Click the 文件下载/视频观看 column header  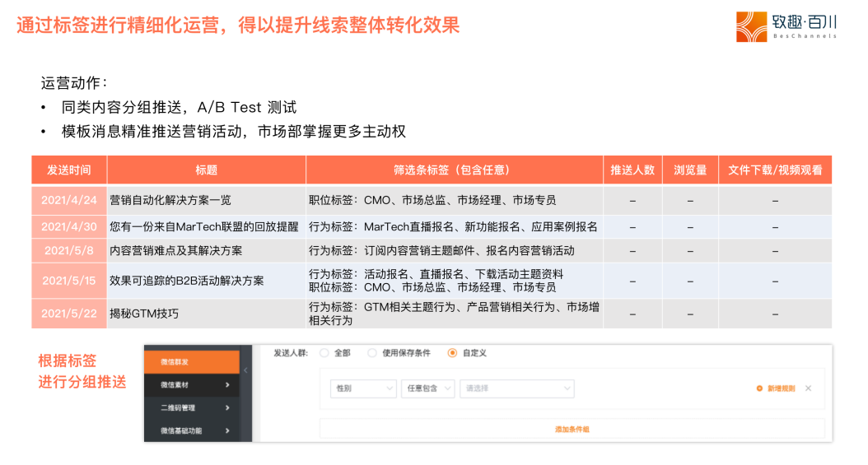(775, 170)
